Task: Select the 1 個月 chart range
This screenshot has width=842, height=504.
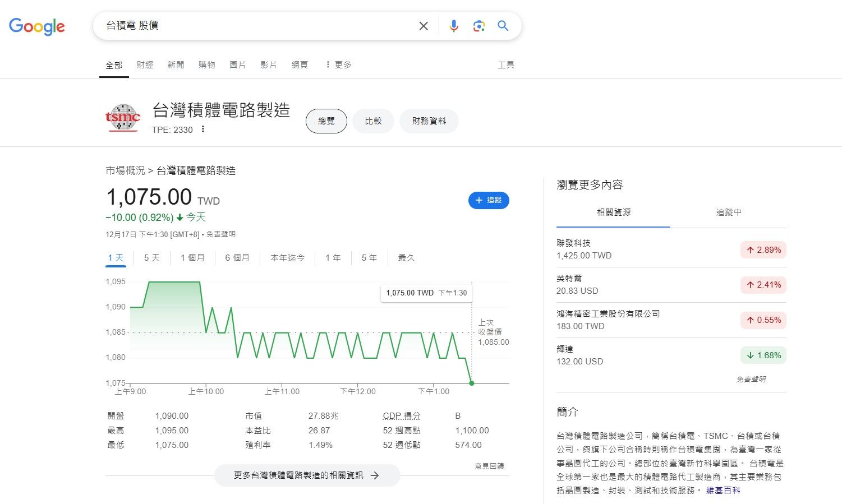Action: point(192,258)
